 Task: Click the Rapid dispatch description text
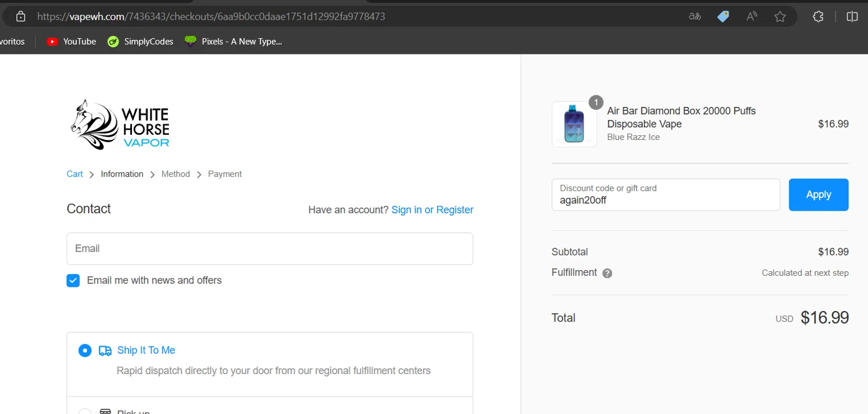pyautogui.click(x=274, y=371)
